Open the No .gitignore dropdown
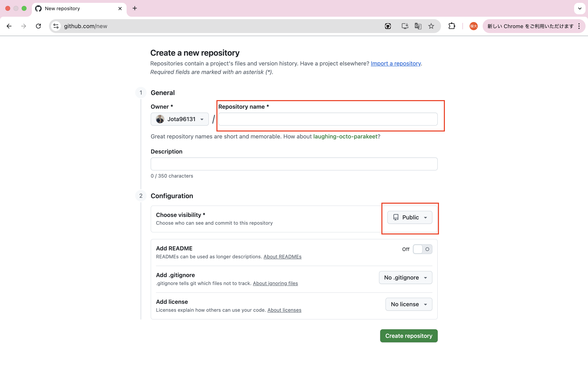 [405, 277]
